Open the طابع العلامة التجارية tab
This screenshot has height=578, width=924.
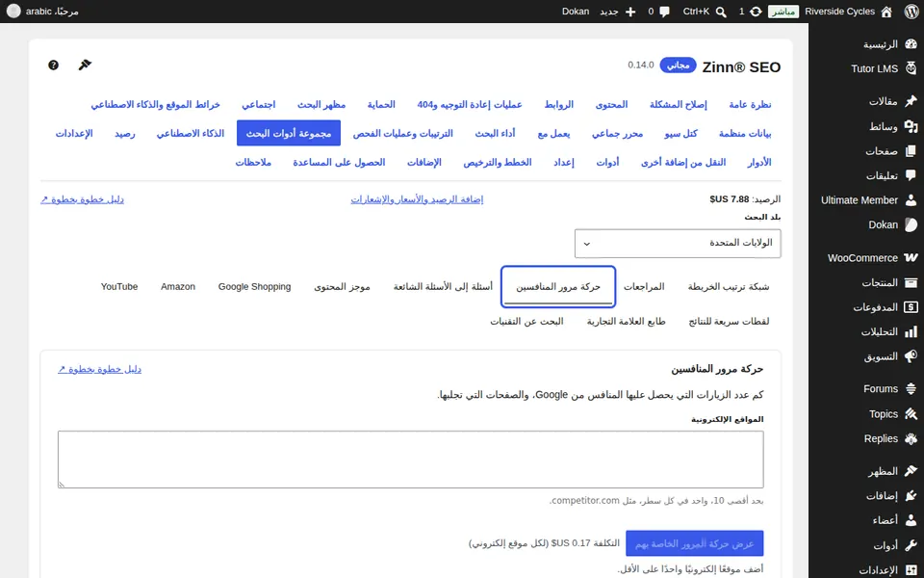[x=626, y=322]
